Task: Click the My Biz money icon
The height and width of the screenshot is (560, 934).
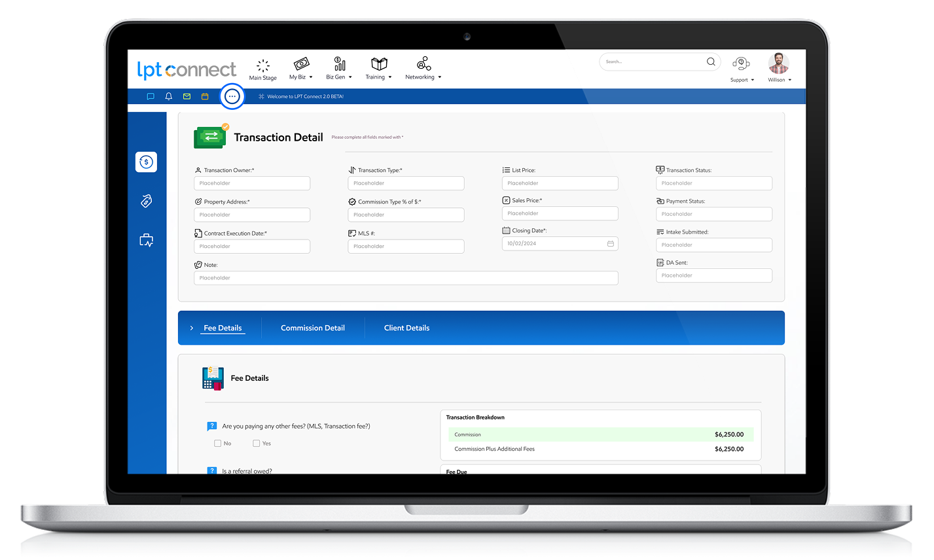Action: coord(301,63)
